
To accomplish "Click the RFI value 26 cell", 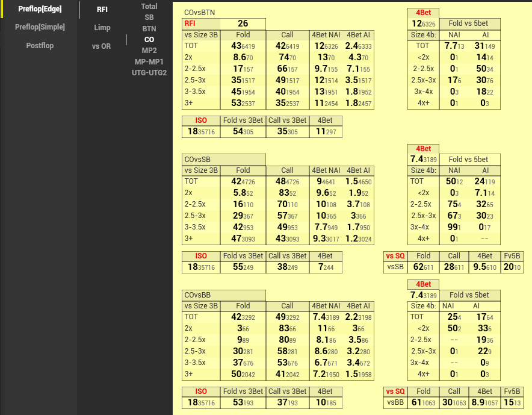I will click(x=243, y=23).
